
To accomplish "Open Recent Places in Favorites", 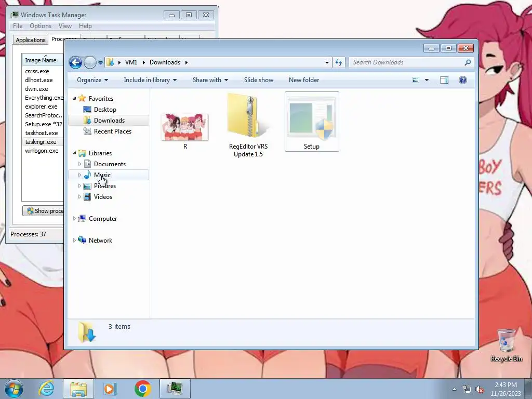I will click(x=112, y=131).
